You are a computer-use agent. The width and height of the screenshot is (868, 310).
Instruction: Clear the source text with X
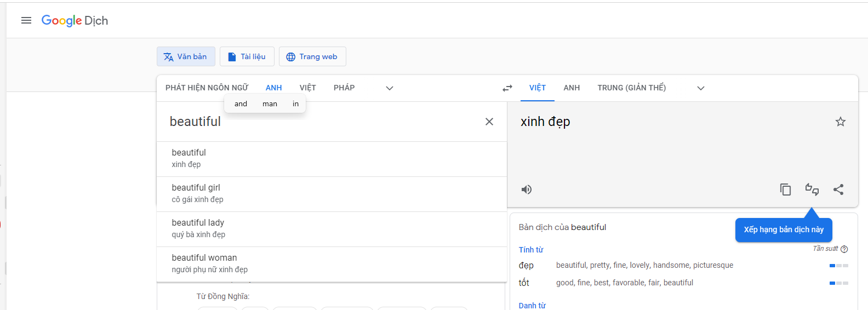[489, 122]
